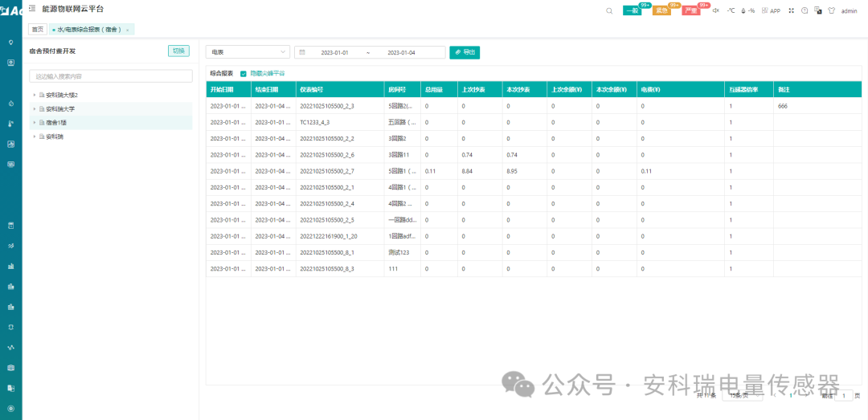
Task: Click the 仪表编号 column header
Action: click(340, 89)
